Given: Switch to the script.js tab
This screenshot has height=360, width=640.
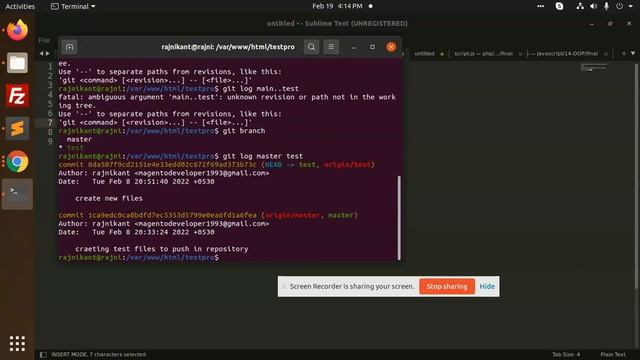Looking at the screenshot, I should [x=483, y=53].
